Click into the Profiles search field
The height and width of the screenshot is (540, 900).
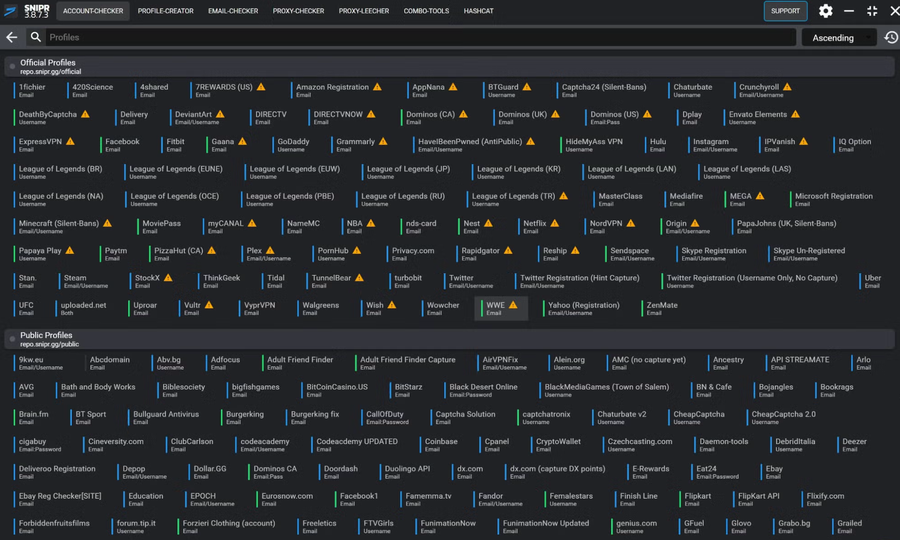pos(420,37)
